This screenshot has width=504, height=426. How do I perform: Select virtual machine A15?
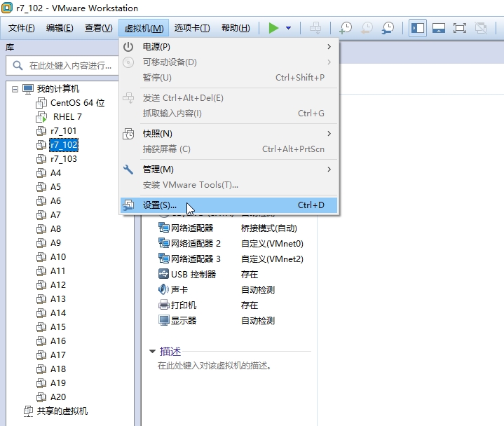coord(58,327)
